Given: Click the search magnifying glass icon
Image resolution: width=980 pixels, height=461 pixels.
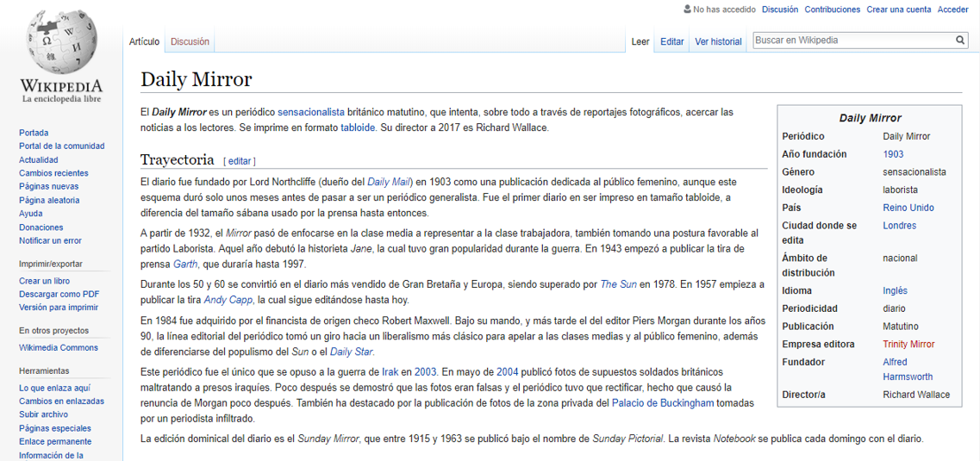Looking at the screenshot, I should pos(960,40).
